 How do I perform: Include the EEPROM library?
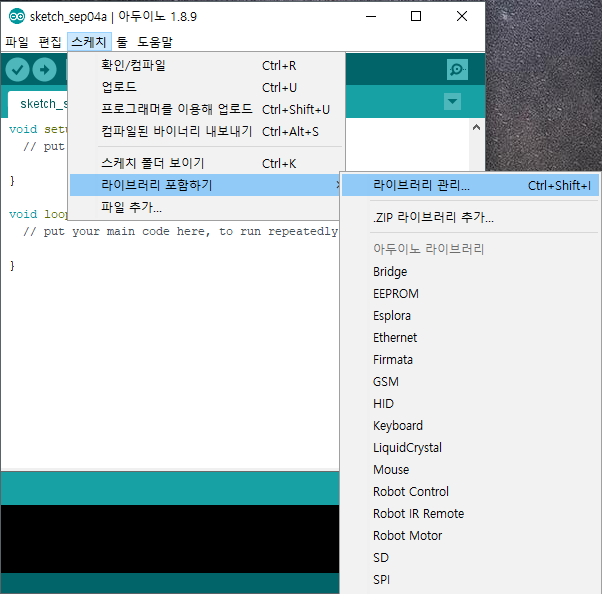[x=470, y=294]
